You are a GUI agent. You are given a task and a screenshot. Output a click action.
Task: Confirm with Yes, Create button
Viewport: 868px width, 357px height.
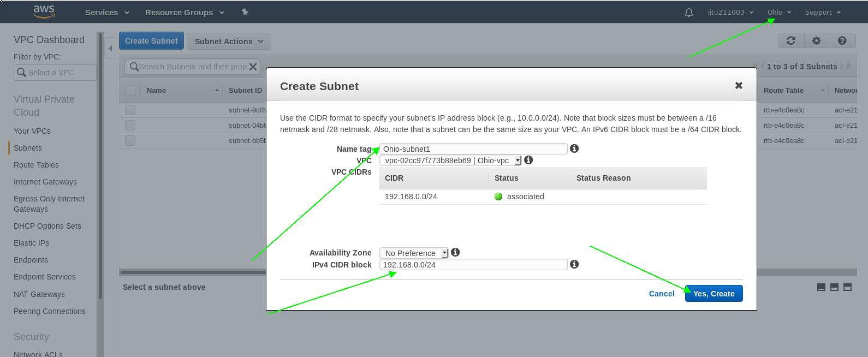[x=714, y=293]
